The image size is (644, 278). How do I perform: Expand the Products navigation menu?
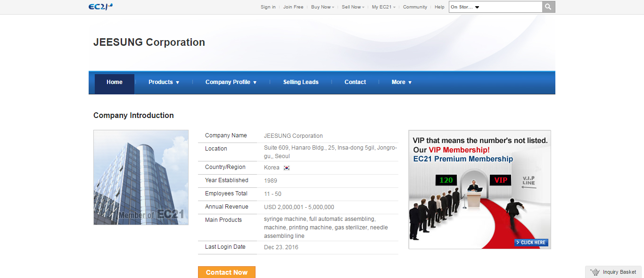(x=164, y=82)
